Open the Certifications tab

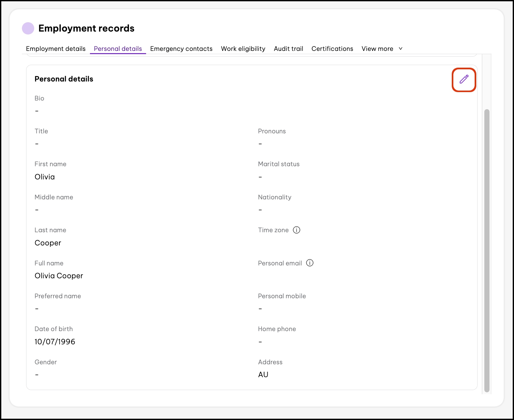[x=332, y=49]
